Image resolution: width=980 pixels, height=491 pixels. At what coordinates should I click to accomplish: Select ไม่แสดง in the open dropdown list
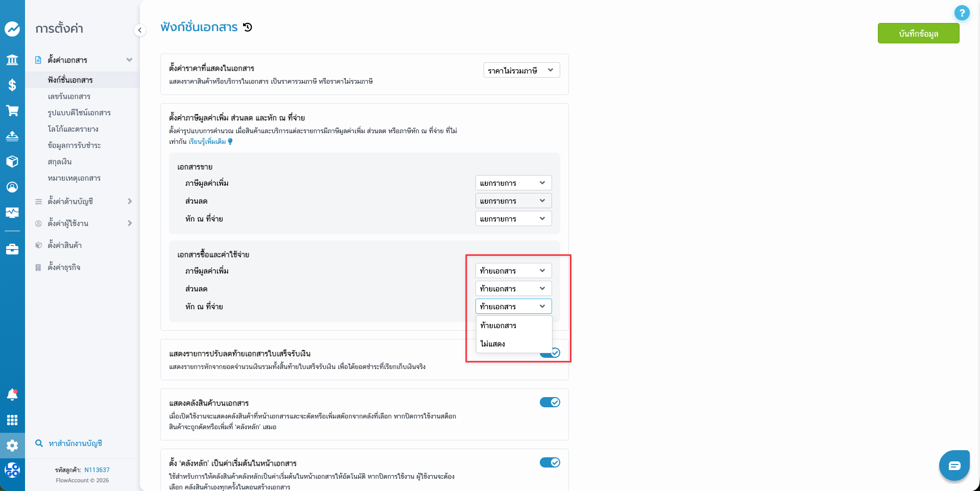(493, 343)
